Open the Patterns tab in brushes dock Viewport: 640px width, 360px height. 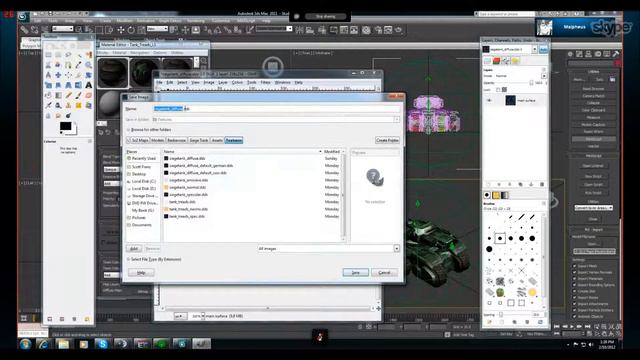(x=496, y=195)
